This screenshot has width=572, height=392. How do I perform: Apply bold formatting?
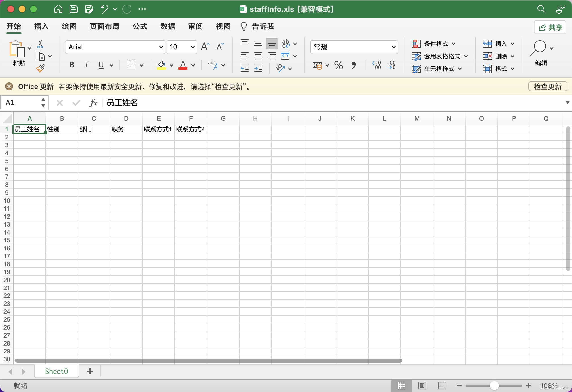71,65
